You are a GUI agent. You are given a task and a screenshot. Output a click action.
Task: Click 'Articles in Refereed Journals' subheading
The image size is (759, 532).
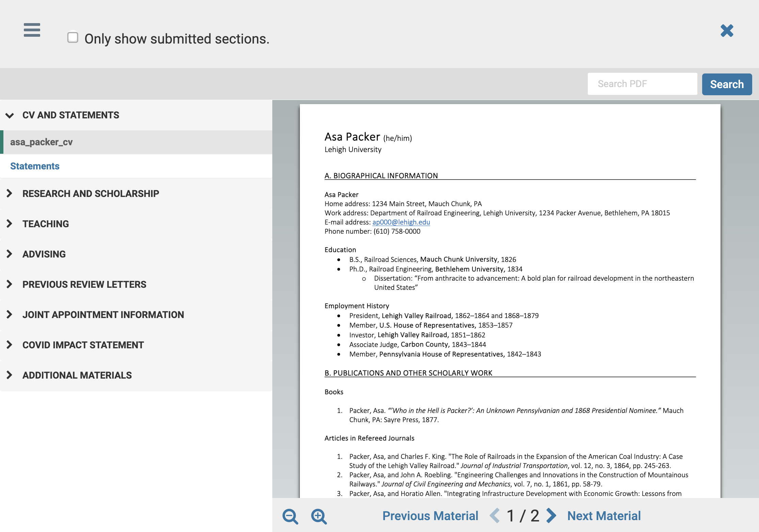[369, 438]
